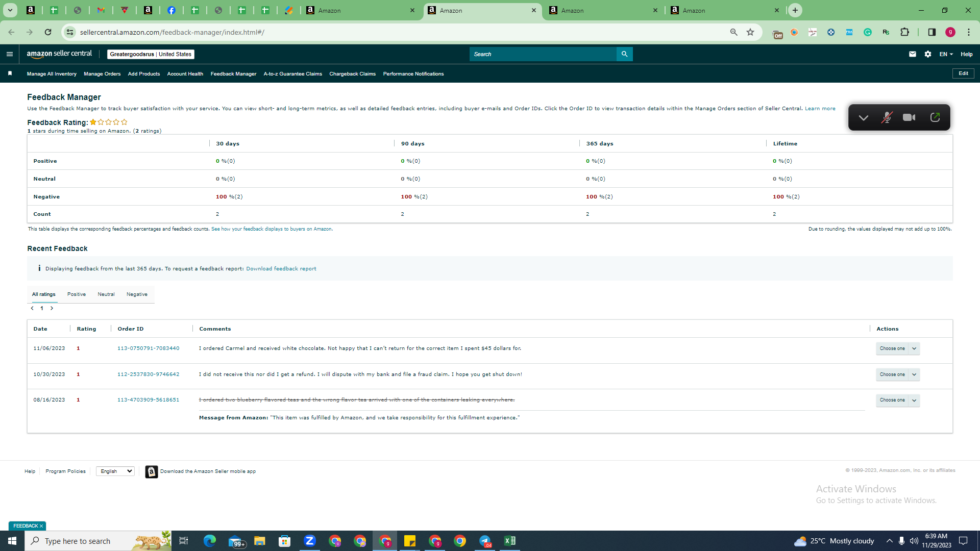Close the FEEDBACK widget
Screen dimensions: 980x551
pyautogui.click(x=41, y=526)
